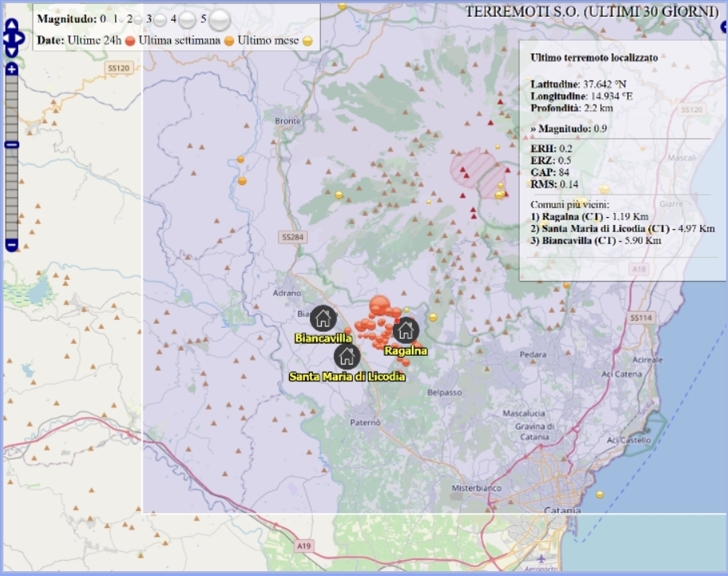Pan the map left with west arrow
Image resolution: width=728 pixels, height=576 pixels.
(4, 37)
